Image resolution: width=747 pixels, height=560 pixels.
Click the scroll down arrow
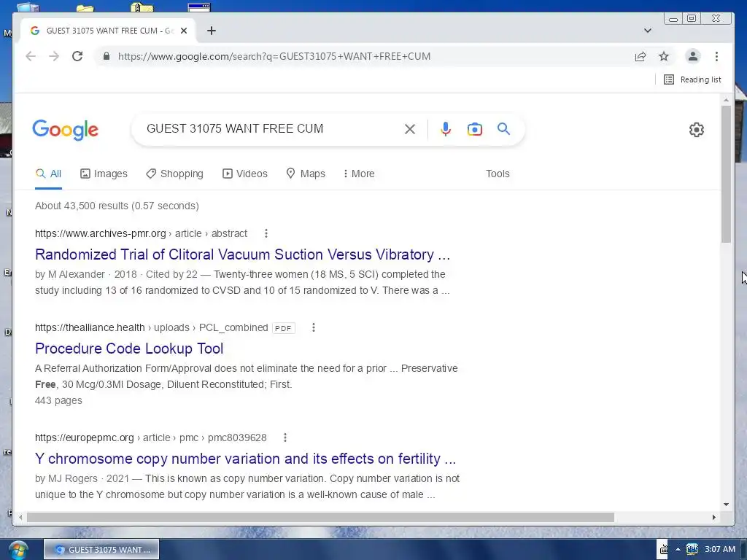click(x=726, y=505)
